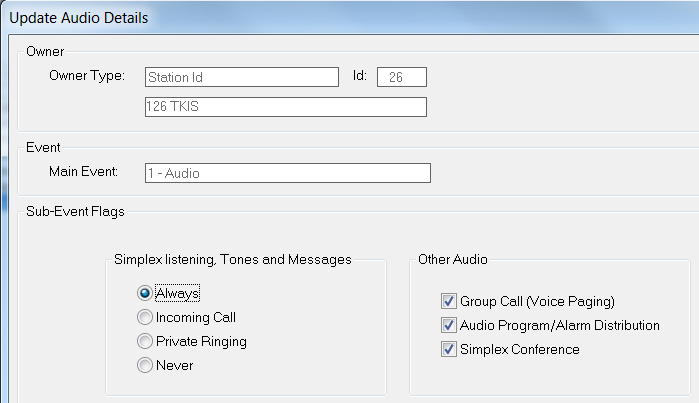Click the Update Audio Details window title
699x403 pixels.
point(79,17)
